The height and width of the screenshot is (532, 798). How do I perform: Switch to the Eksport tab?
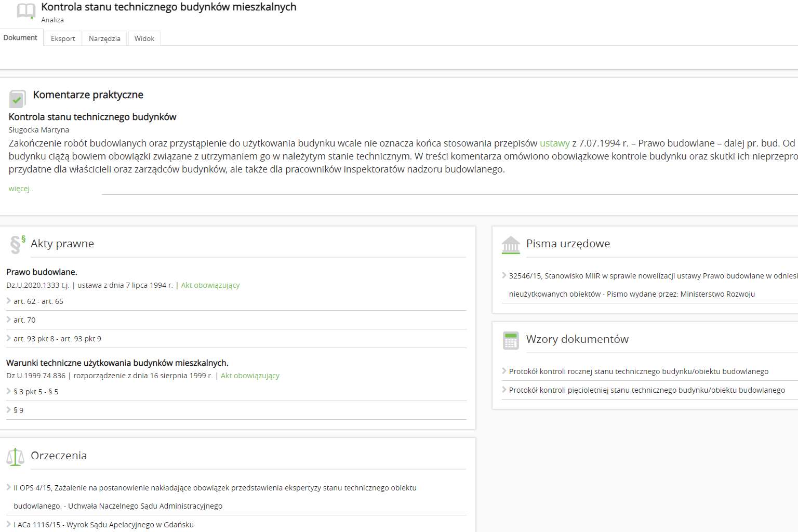(x=63, y=38)
